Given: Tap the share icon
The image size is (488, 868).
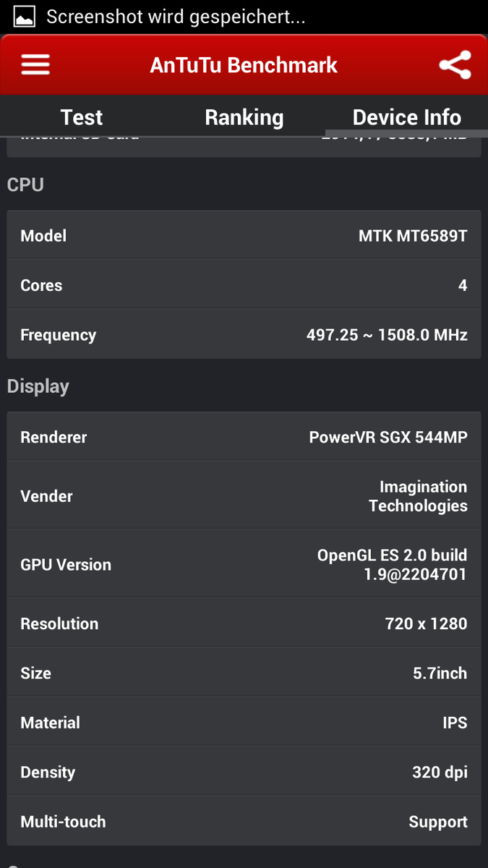Looking at the screenshot, I should pyautogui.click(x=455, y=65).
